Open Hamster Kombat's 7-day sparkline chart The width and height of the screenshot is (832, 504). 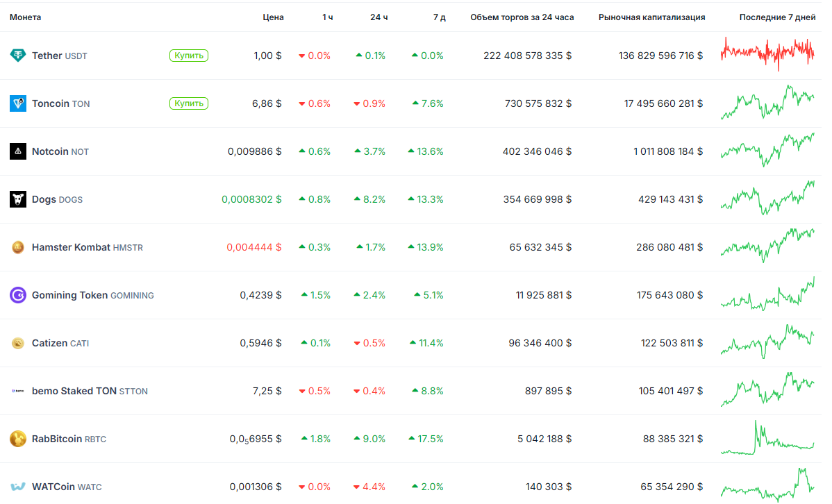pyautogui.click(x=767, y=245)
